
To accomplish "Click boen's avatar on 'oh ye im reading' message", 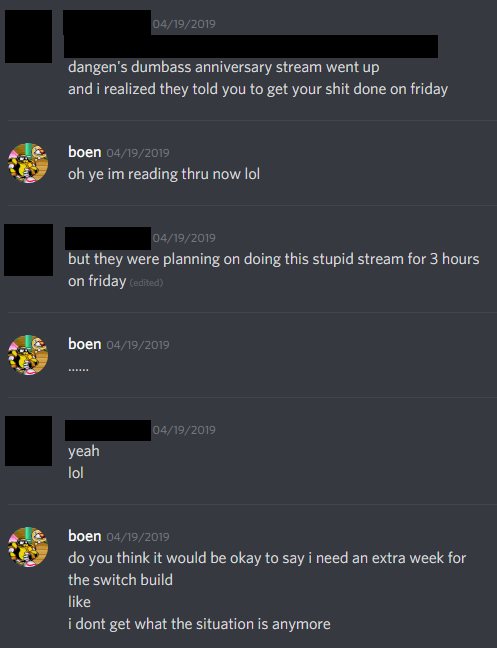I will pyautogui.click(x=28, y=163).
